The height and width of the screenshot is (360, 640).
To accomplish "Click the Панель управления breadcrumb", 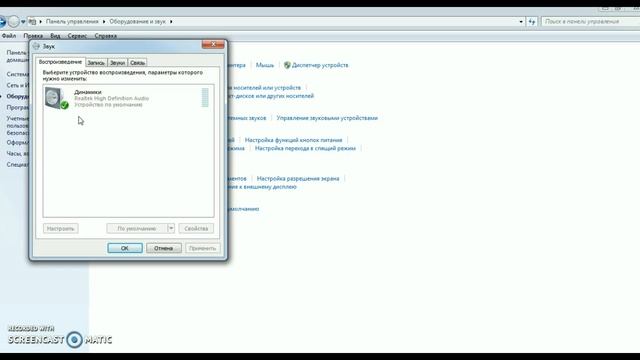I will tap(72, 22).
